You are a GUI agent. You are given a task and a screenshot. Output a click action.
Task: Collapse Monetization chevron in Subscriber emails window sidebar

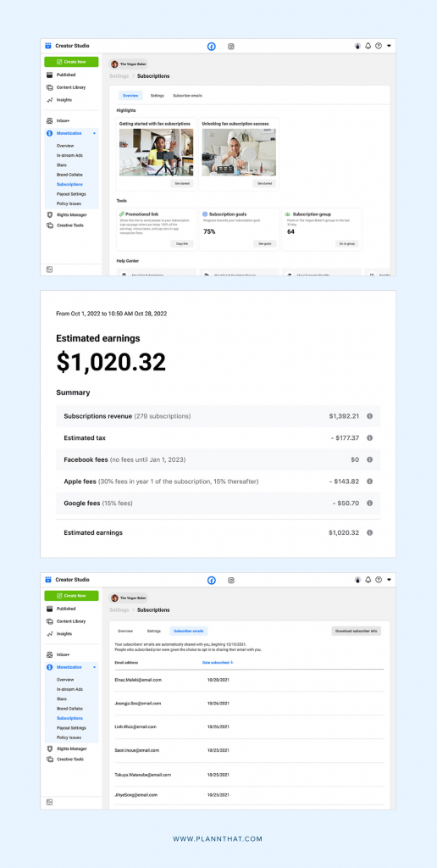(94, 668)
